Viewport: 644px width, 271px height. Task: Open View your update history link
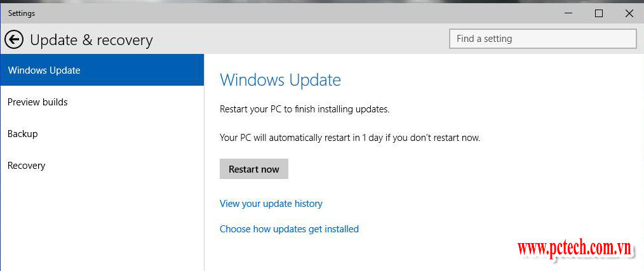[271, 204]
